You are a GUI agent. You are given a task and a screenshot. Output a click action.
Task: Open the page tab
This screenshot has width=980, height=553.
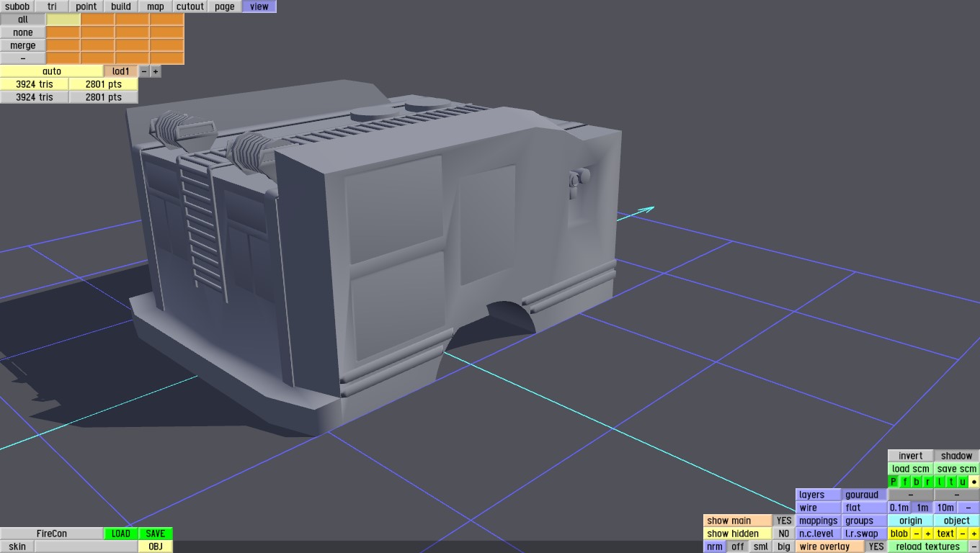click(225, 6)
